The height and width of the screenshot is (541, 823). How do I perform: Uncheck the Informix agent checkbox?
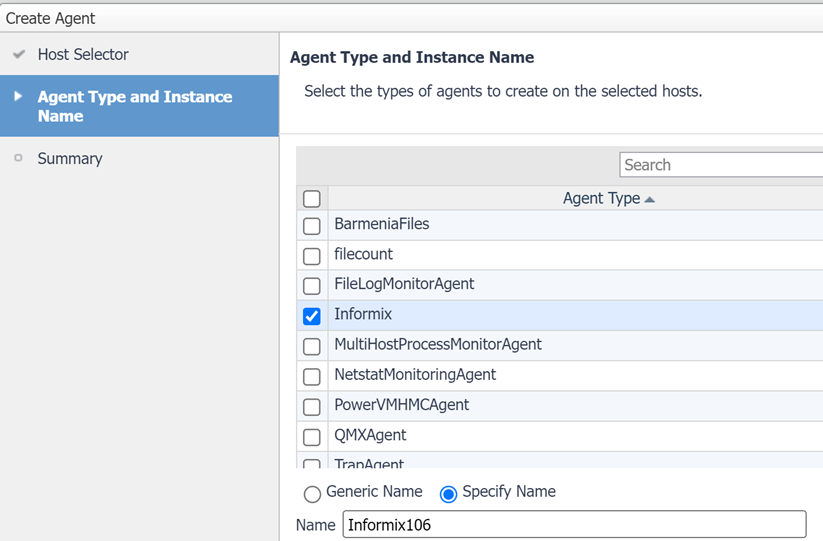point(312,316)
